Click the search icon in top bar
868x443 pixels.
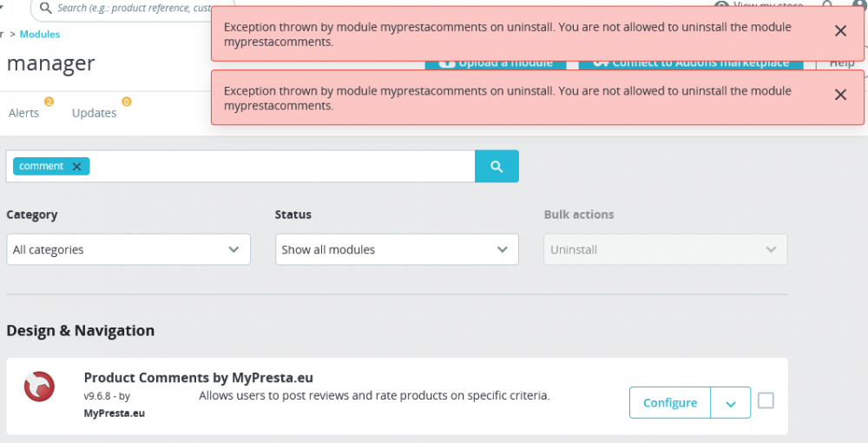tap(44, 8)
